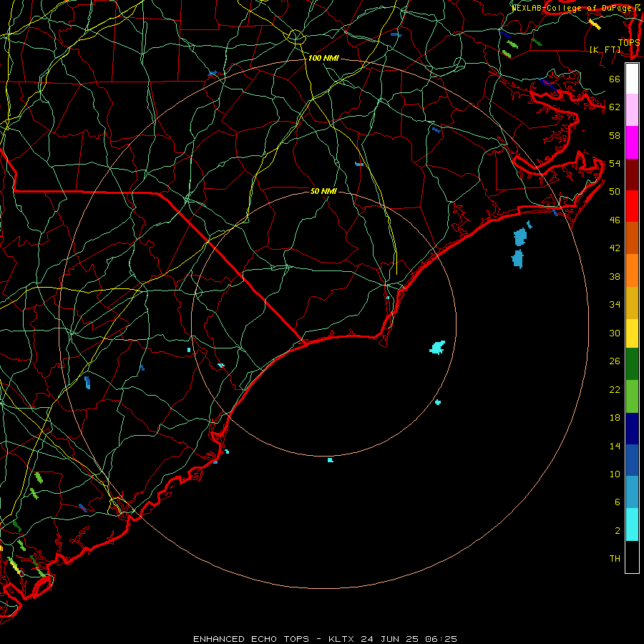Click the "TH" threshold label
This screenshot has height=644, width=644.
615,559
